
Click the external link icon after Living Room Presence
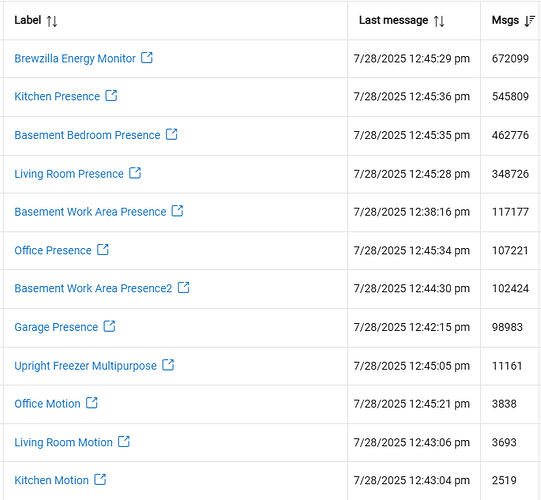(x=135, y=173)
